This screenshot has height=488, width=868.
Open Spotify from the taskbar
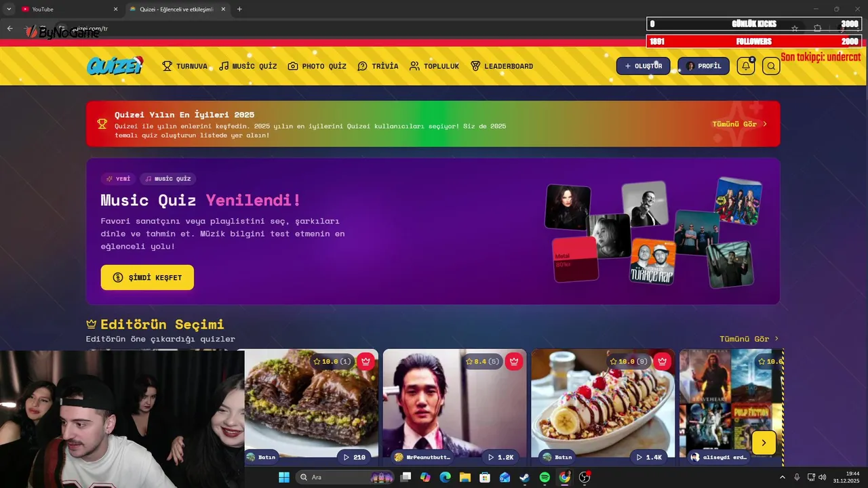pyautogui.click(x=545, y=477)
